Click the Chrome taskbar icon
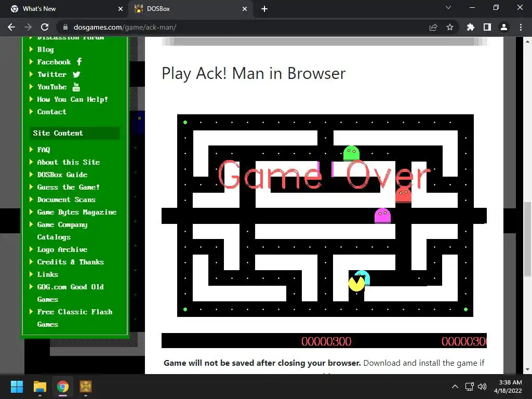532x399 pixels. (x=62, y=387)
